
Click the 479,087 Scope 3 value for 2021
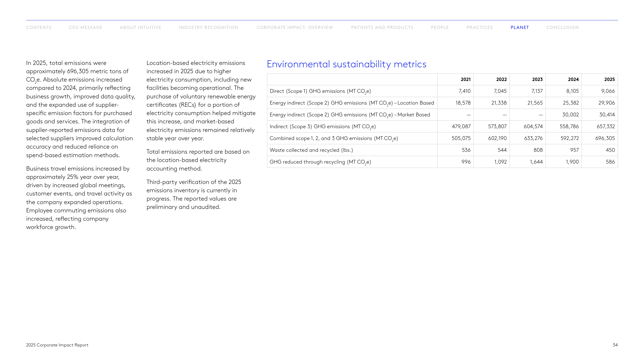(x=461, y=127)
